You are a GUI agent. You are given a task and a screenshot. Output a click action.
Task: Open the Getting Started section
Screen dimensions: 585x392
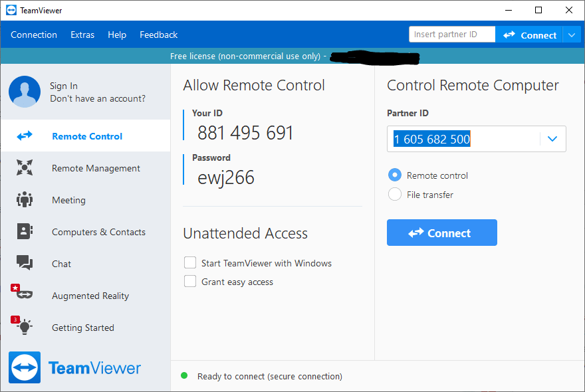point(86,328)
